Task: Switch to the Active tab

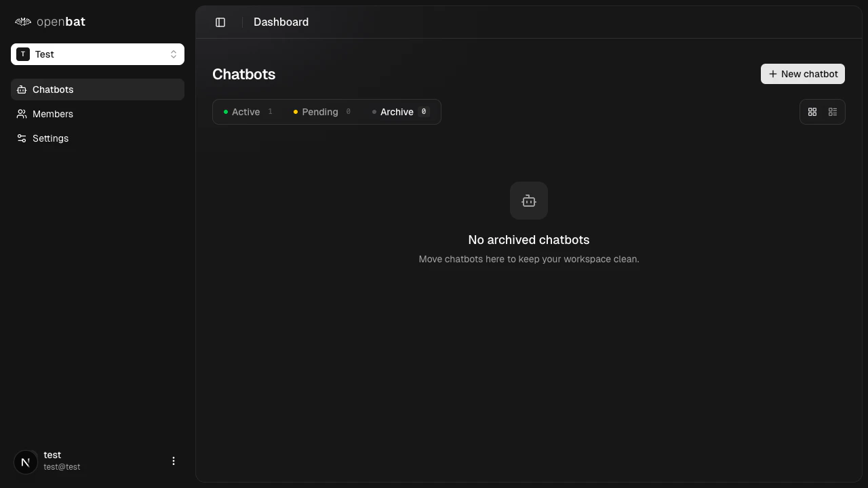Action: (245, 112)
